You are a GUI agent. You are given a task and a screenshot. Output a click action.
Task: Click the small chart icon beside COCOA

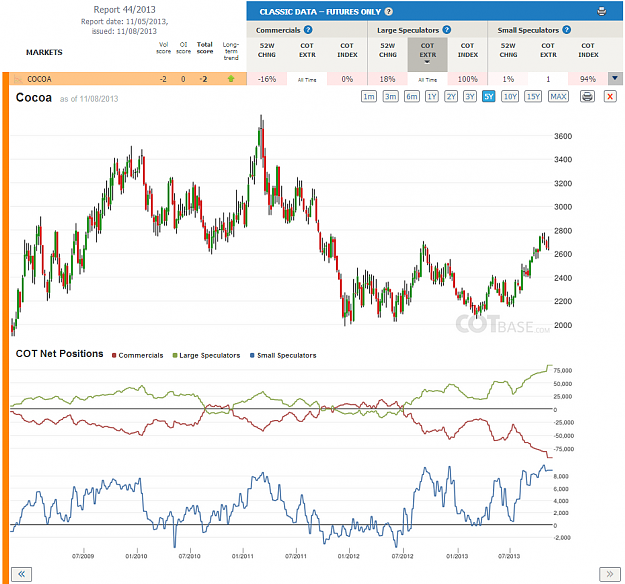pyautogui.click(x=18, y=79)
